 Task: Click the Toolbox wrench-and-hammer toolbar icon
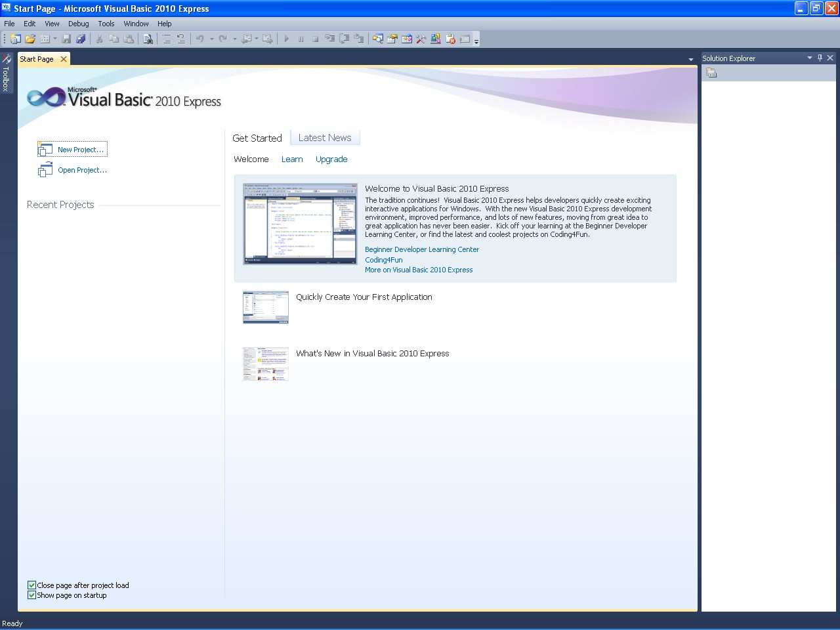click(x=421, y=39)
